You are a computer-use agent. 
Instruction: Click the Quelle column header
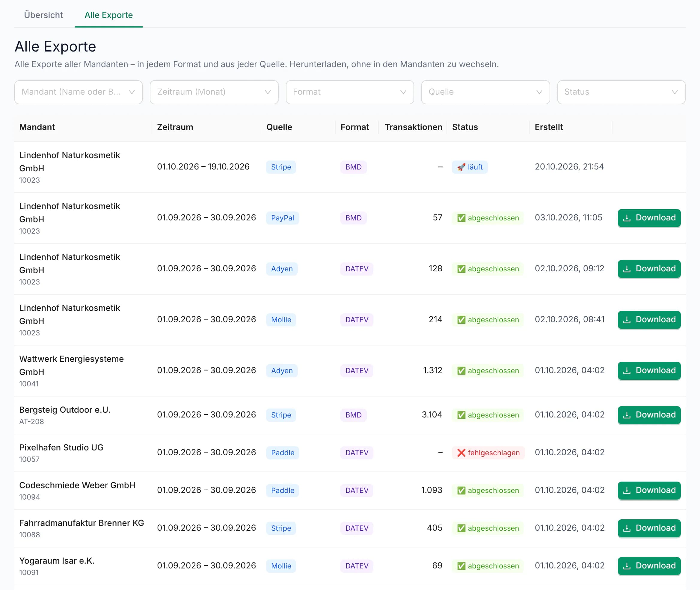[279, 127]
